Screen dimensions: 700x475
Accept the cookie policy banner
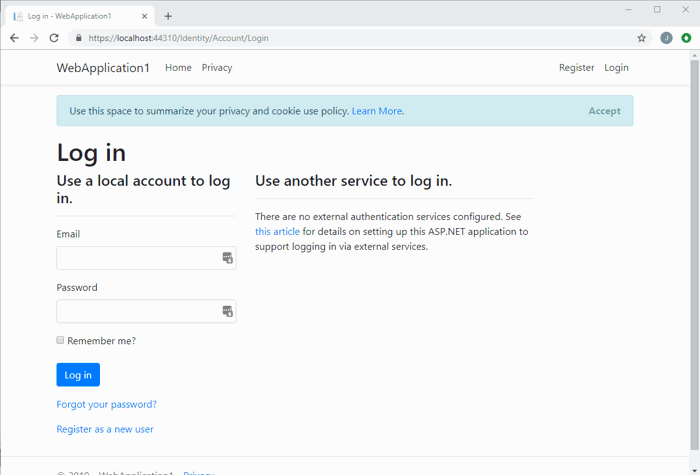[x=604, y=111]
